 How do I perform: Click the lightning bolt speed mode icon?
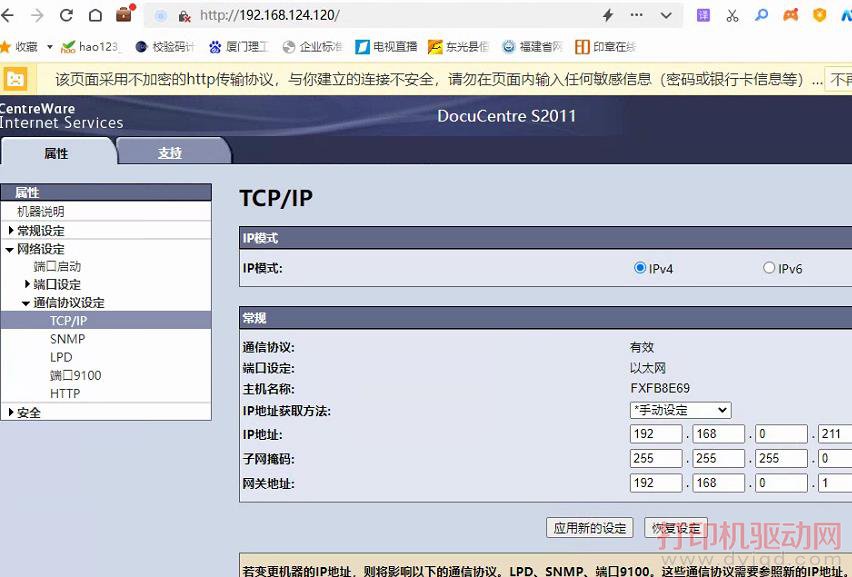coord(608,15)
